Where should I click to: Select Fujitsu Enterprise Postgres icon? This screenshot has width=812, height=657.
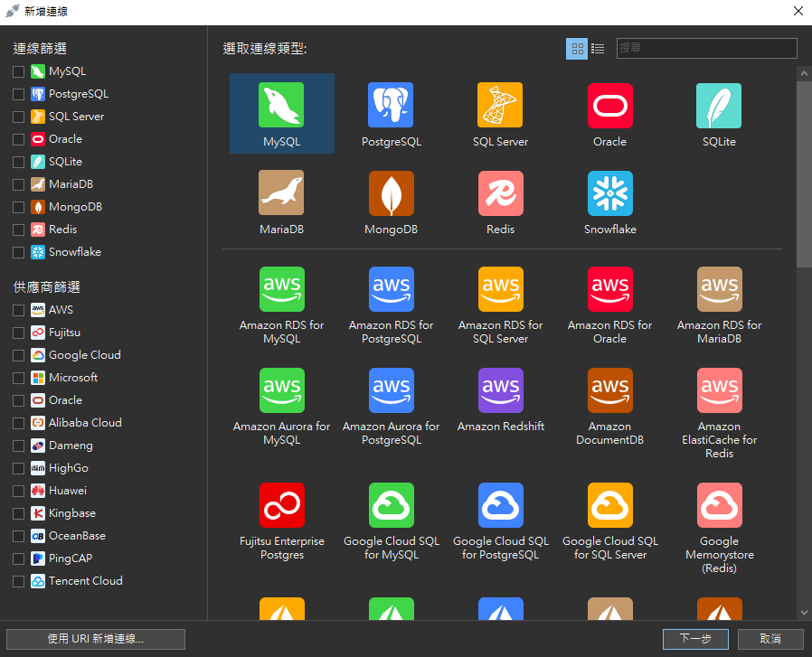(282, 505)
